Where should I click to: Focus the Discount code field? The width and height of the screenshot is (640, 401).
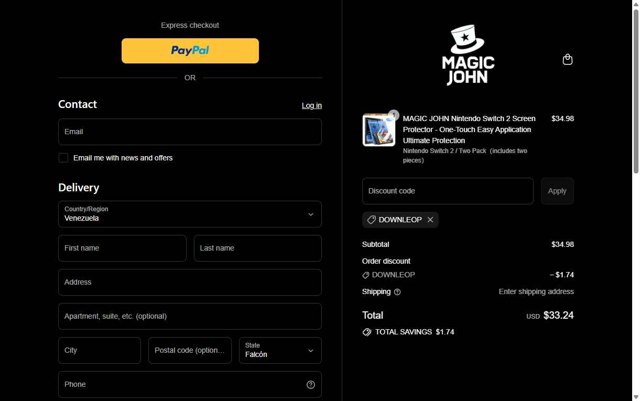click(448, 191)
